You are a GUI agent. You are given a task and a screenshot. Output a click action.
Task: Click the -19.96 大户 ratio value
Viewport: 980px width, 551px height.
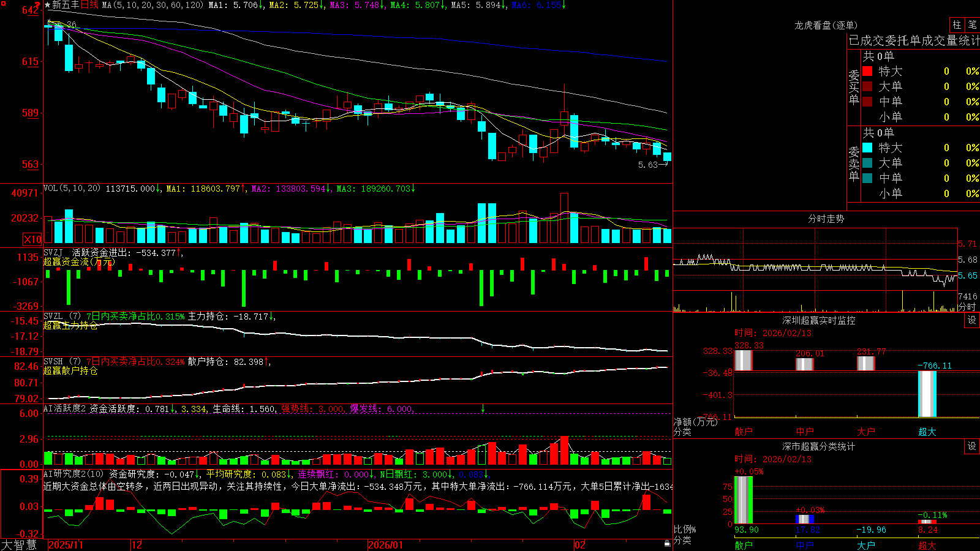pyautogui.click(x=870, y=530)
